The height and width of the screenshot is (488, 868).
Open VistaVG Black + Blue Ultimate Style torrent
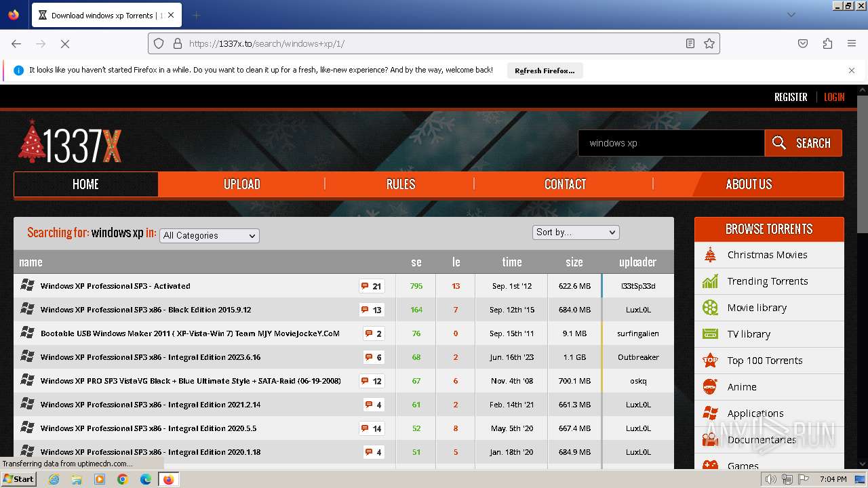pyautogui.click(x=191, y=381)
